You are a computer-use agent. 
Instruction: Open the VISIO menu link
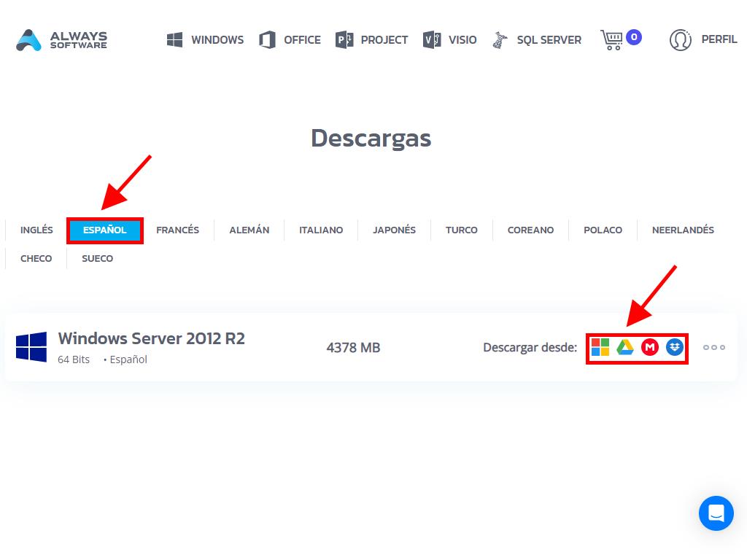(462, 40)
